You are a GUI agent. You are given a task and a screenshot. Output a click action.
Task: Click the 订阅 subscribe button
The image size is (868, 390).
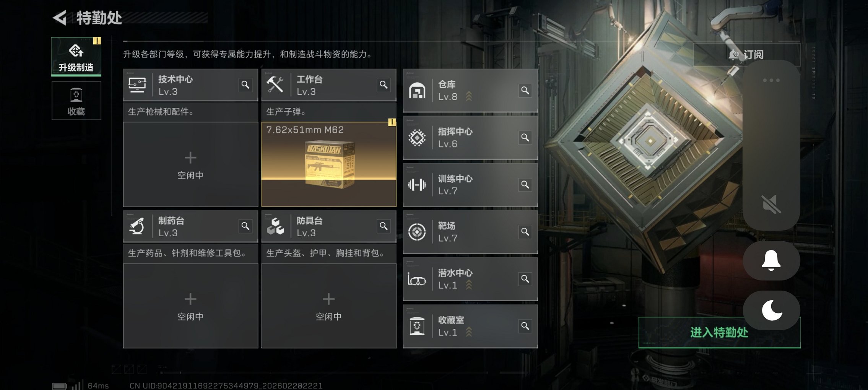pyautogui.click(x=746, y=55)
